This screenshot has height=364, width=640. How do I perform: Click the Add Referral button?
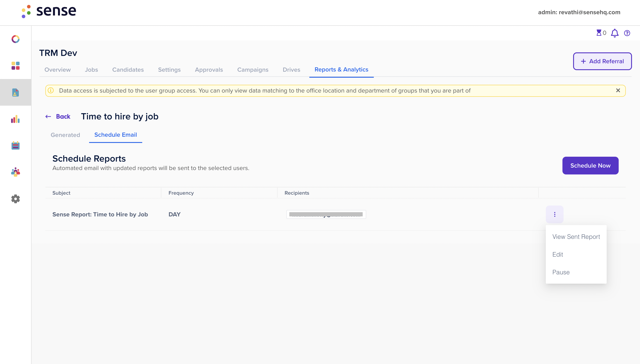(x=602, y=61)
